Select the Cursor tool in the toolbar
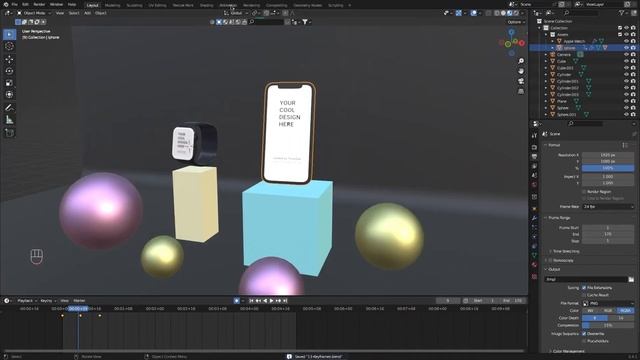Image resolution: width=640 pixels, height=360 pixels. click(9, 47)
